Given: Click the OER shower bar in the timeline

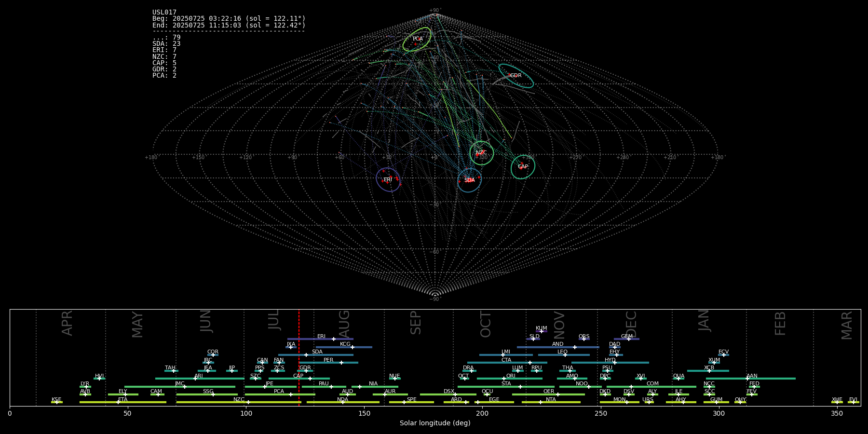Looking at the screenshot, I should (548, 394).
